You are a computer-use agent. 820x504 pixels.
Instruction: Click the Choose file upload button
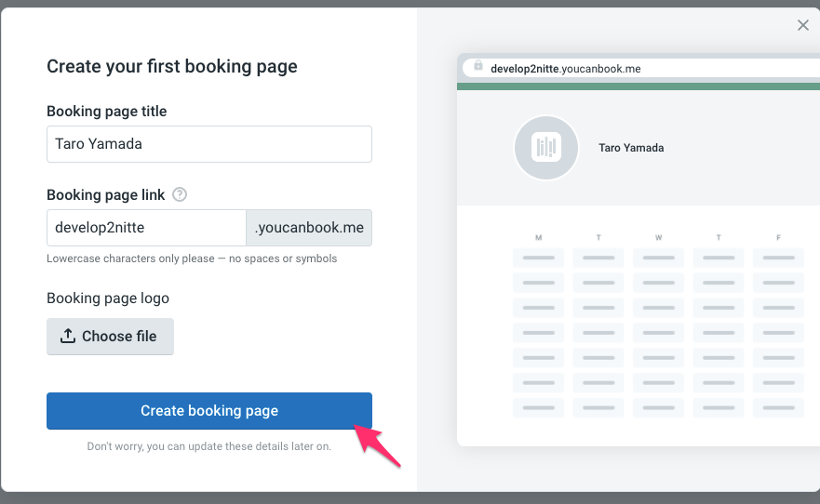coord(110,337)
